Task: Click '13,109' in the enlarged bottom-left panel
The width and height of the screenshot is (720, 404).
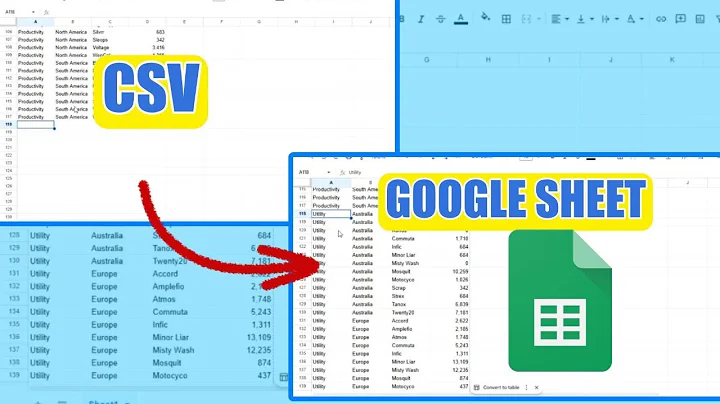Action: (259, 337)
